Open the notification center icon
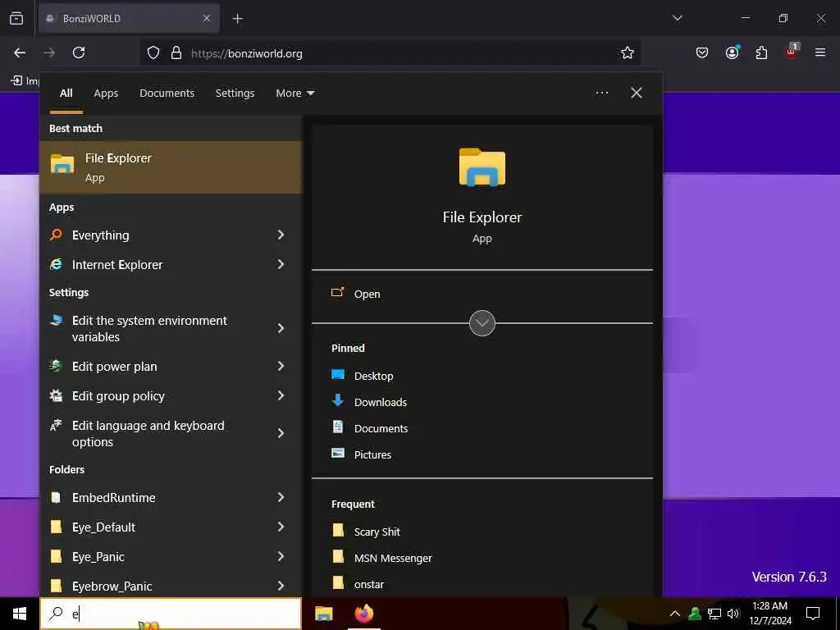This screenshot has height=630, width=840. (x=813, y=614)
